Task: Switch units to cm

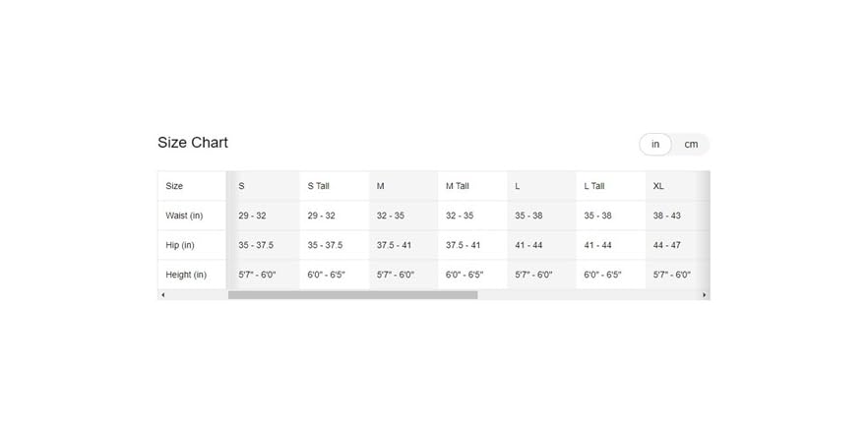Action: point(691,145)
